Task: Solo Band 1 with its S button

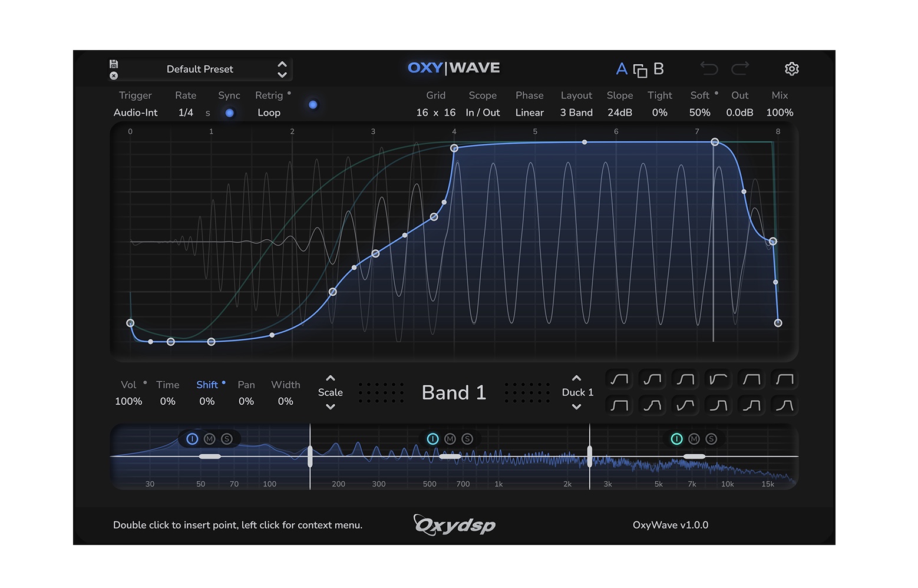Action: point(226,438)
